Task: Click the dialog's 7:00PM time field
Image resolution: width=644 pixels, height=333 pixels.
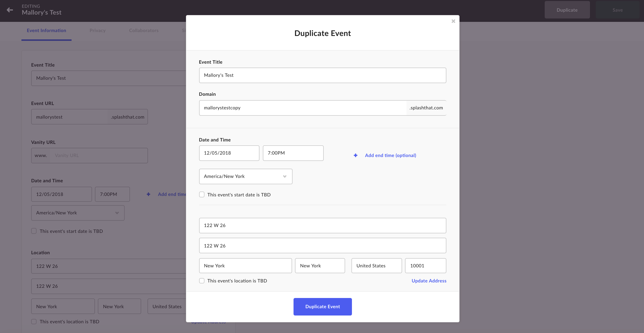Action: pyautogui.click(x=293, y=153)
